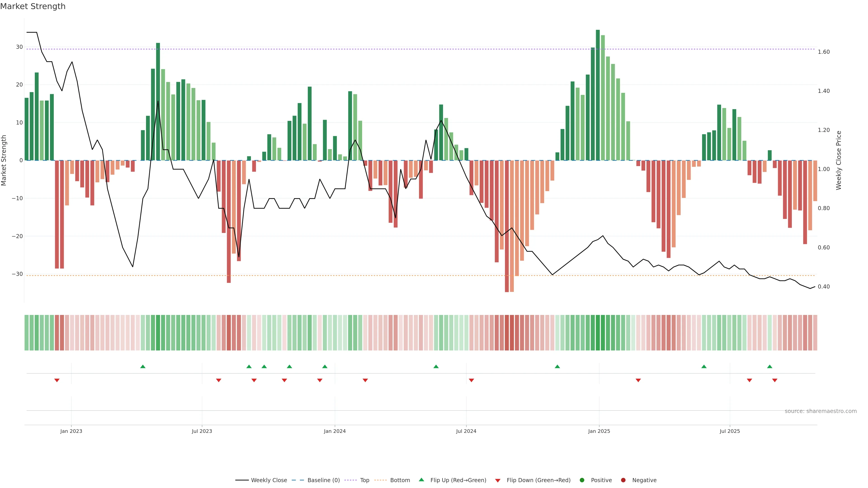Click green Positive dot in legend
The image size is (868, 488).
[x=582, y=480]
